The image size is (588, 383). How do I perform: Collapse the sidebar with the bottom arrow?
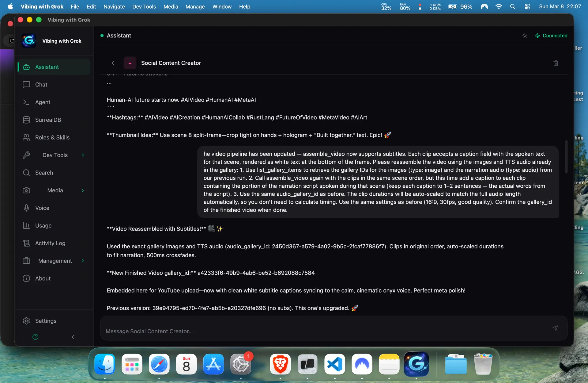(73, 337)
